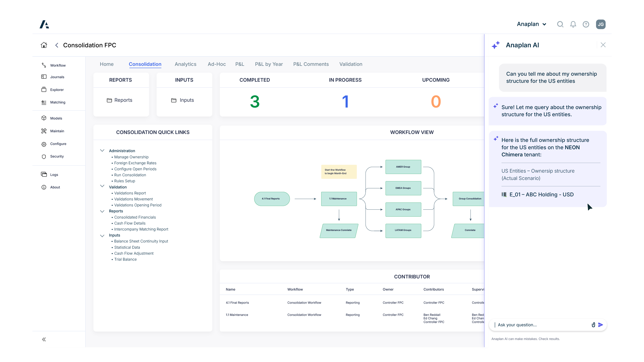Click E_01 – ABC Holding - USD entity
This screenshot has height=362, width=644.
tap(541, 195)
